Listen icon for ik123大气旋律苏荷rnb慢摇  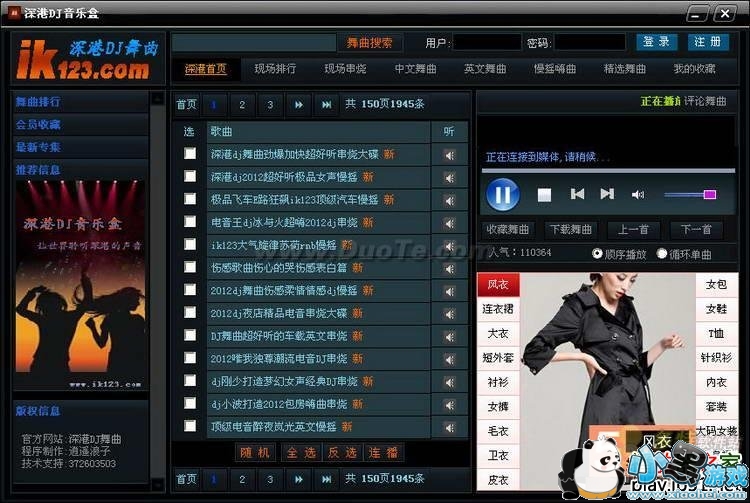449,246
